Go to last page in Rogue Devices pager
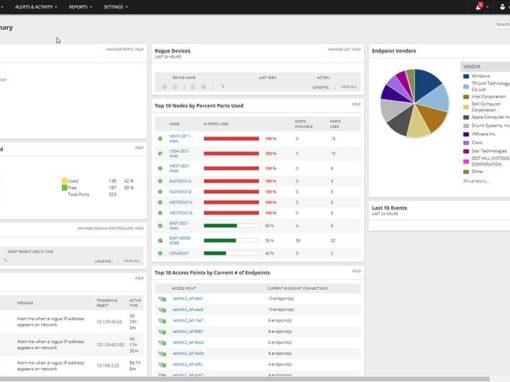This screenshot has width=510, height=382. (203, 87)
